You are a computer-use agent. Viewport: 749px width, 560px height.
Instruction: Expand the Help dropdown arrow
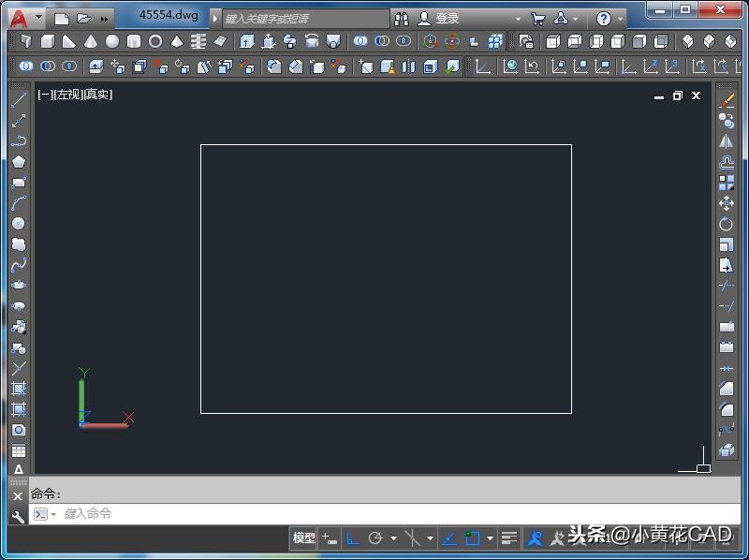point(621,19)
